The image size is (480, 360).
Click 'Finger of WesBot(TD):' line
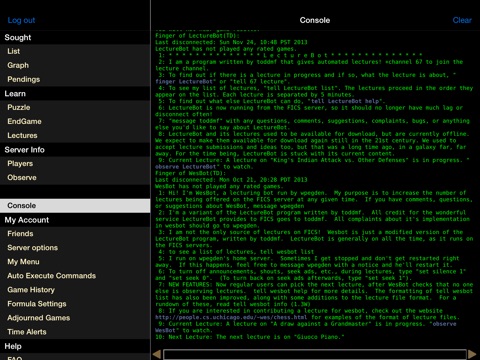pos(190,173)
